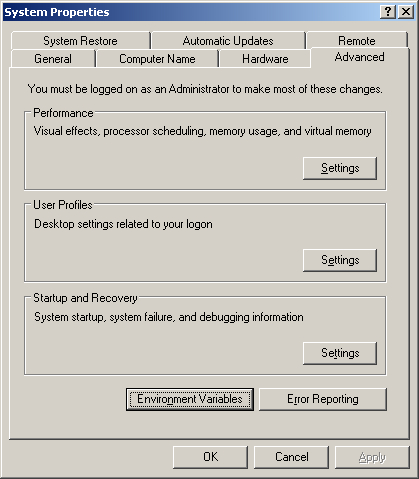Click the question mark help button
Screen dimensions: 419x479
coord(388,12)
